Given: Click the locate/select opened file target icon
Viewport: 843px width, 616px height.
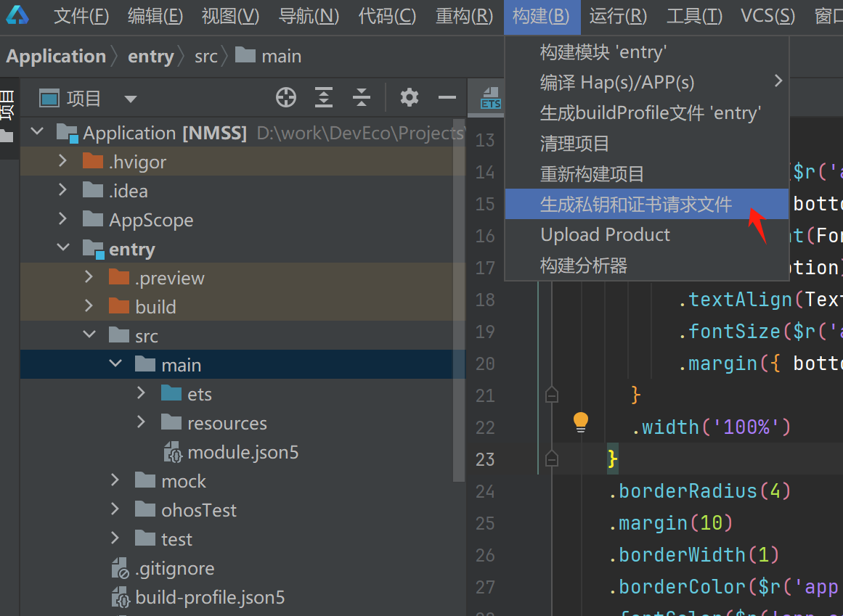Looking at the screenshot, I should pyautogui.click(x=286, y=98).
